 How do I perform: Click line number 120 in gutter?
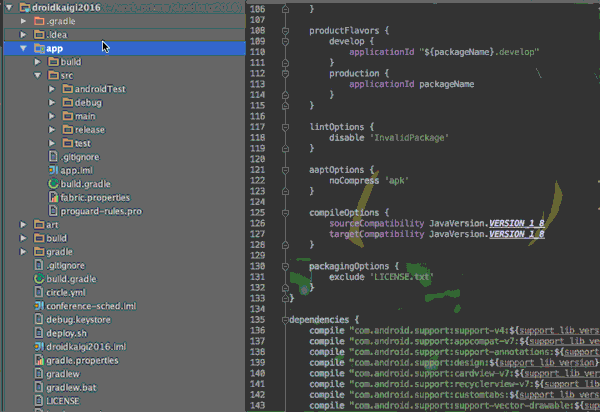click(x=257, y=159)
